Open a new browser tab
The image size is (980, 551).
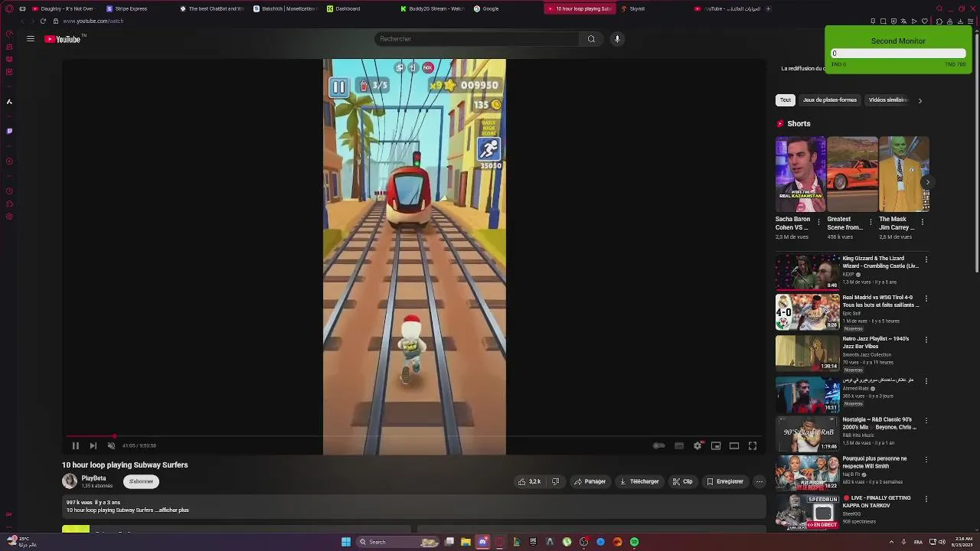pyautogui.click(x=768, y=8)
